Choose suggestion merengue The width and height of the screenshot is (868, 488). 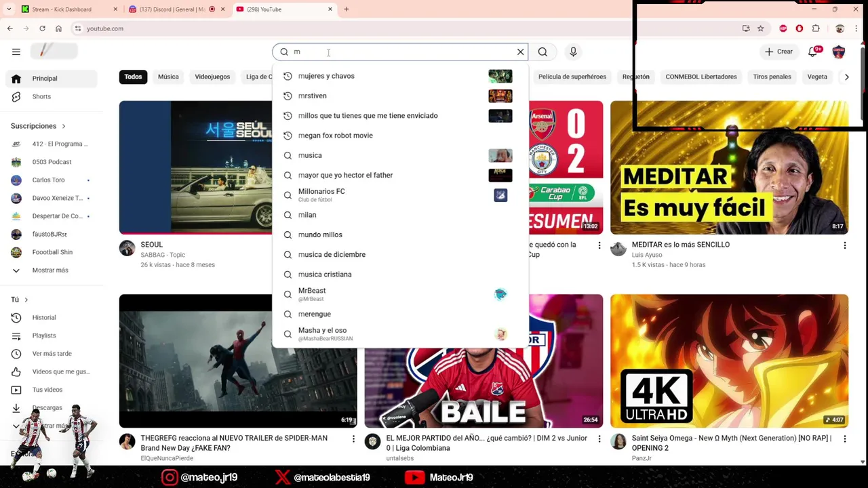click(x=400, y=314)
